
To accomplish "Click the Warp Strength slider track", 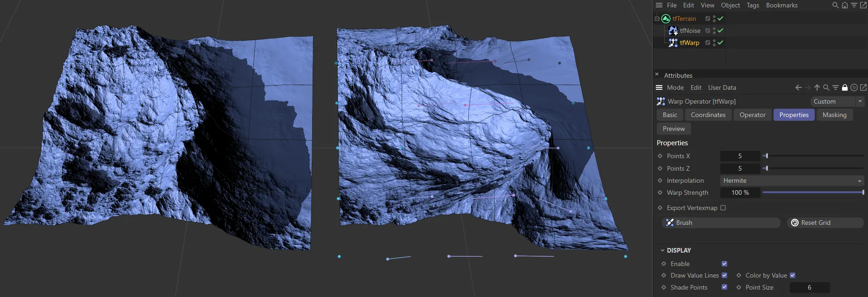I will 812,192.
